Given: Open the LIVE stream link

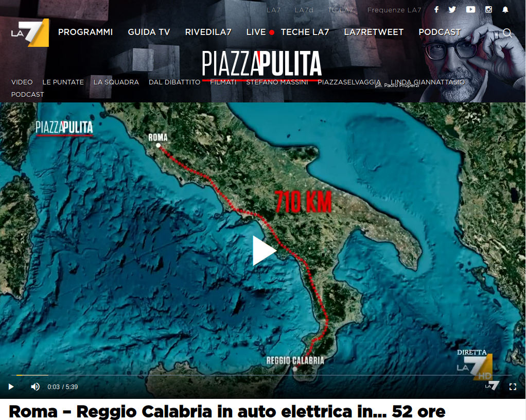Looking at the screenshot, I should coord(260,32).
